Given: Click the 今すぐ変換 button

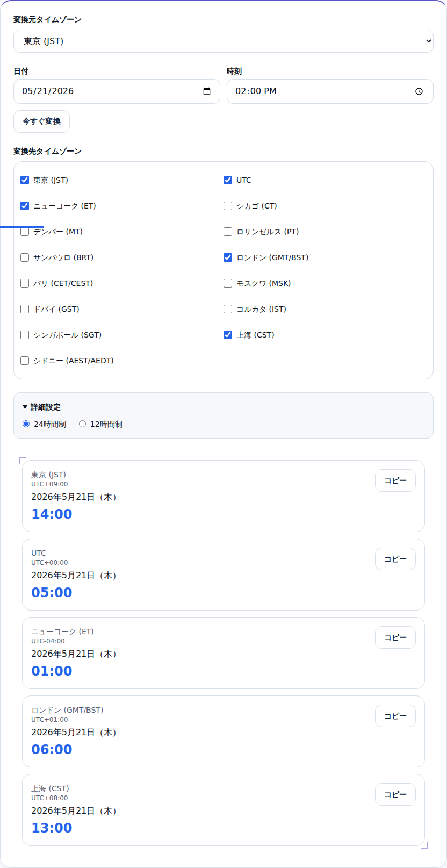Looking at the screenshot, I should [x=41, y=121].
